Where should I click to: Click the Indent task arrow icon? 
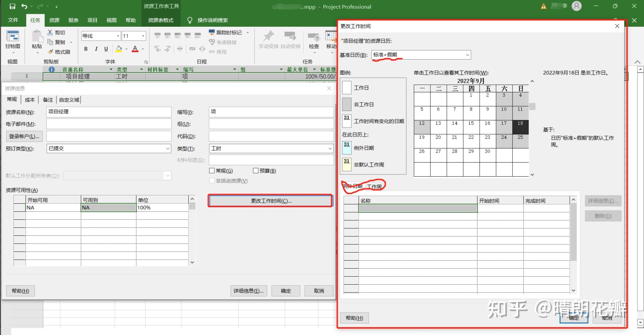167,49
